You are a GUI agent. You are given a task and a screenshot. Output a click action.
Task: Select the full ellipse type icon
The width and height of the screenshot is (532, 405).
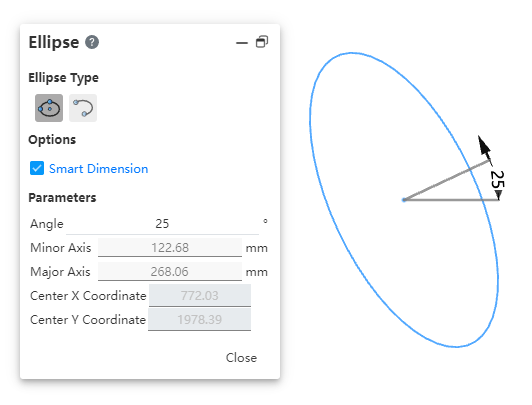49,108
